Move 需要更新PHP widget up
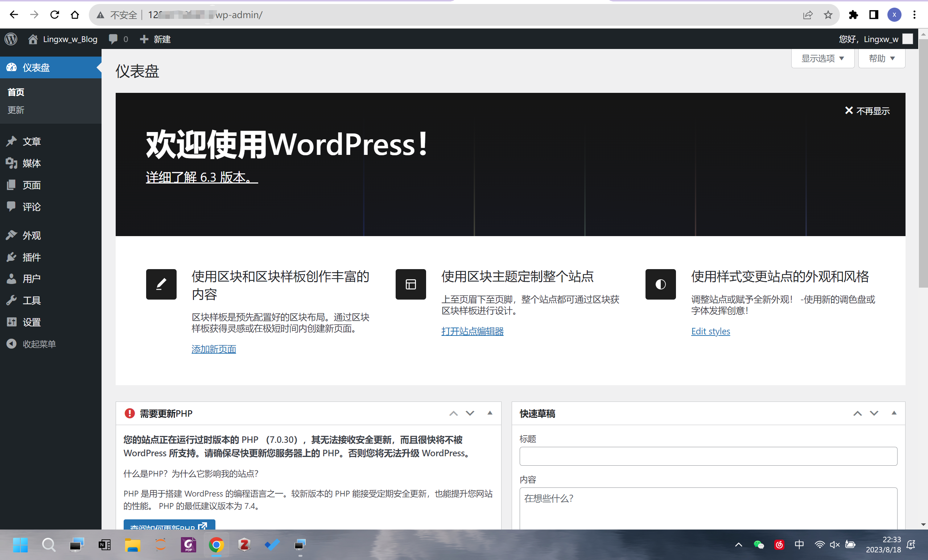Screen dimensions: 928x560 pyautogui.click(x=453, y=413)
